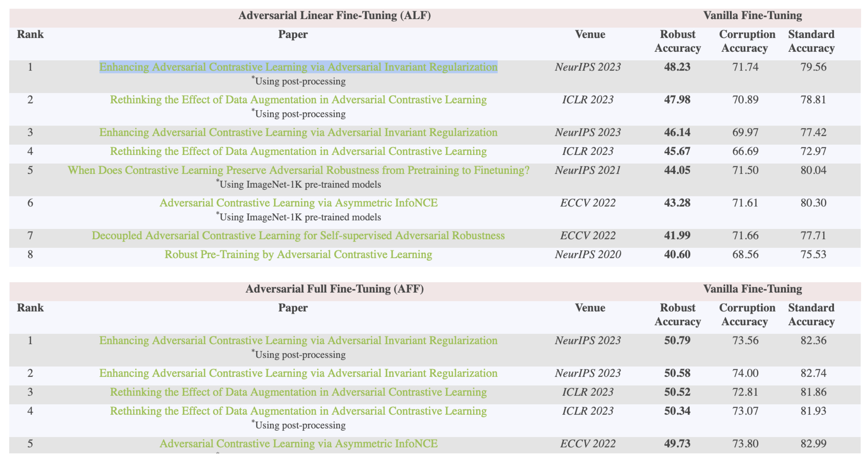The height and width of the screenshot is (458, 868).
Task: Open rank 5 AFF 'Asymmetric InfoNCE' paper link
Action: click(x=298, y=444)
